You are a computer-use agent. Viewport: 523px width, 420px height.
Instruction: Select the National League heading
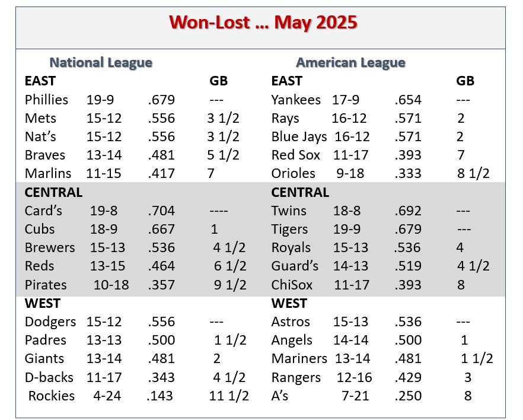[x=101, y=63]
